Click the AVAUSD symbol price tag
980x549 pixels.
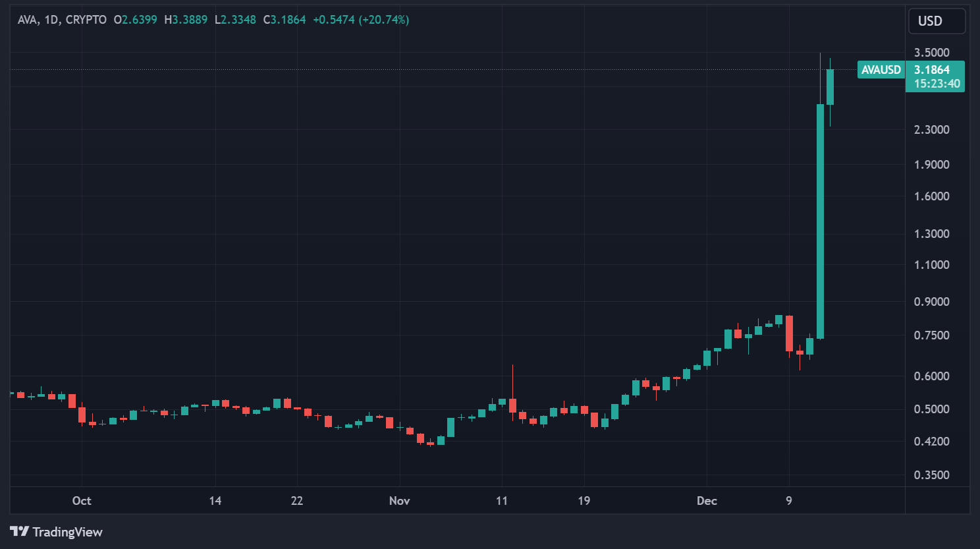click(881, 70)
